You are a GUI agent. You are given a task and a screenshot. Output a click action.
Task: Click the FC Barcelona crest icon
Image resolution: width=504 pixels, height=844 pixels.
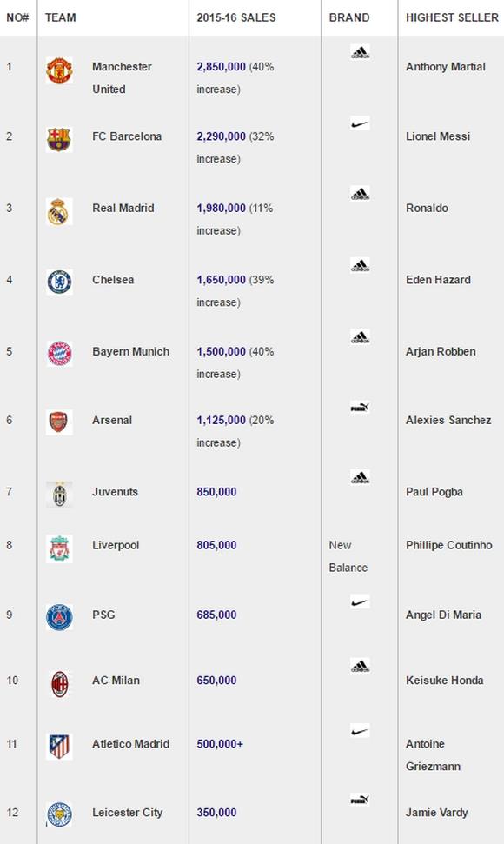coord(59,139)
